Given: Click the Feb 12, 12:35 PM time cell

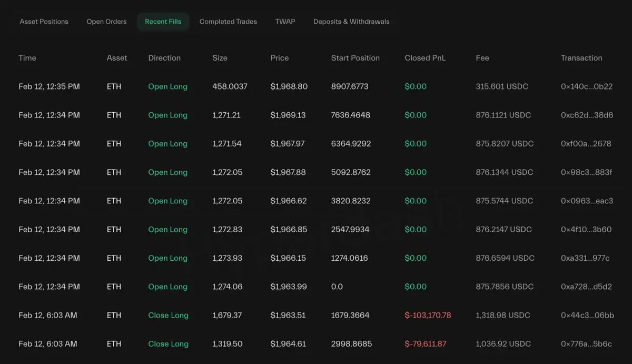Looking at the screenshot, I should tap(49, 86).
